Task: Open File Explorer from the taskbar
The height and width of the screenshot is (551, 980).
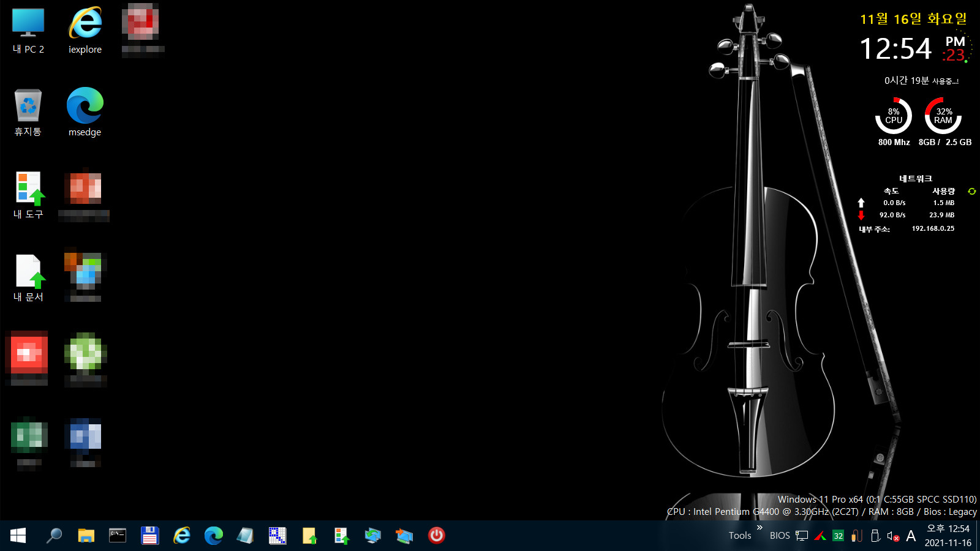Action: point(86,536)
